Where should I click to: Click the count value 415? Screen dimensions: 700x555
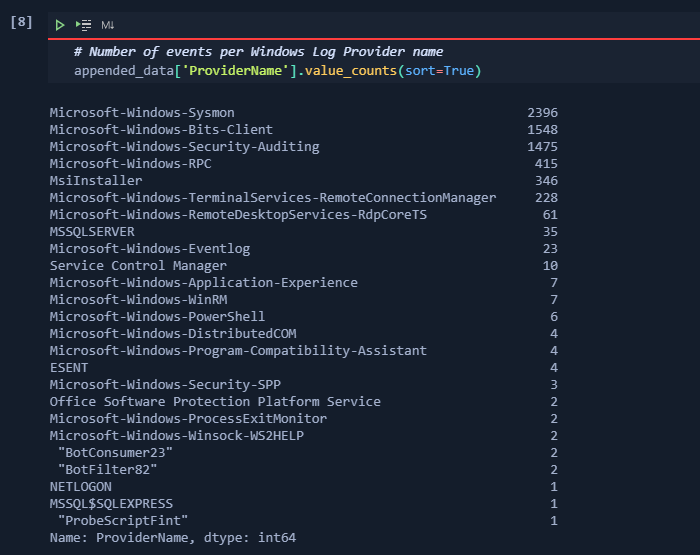546,163
